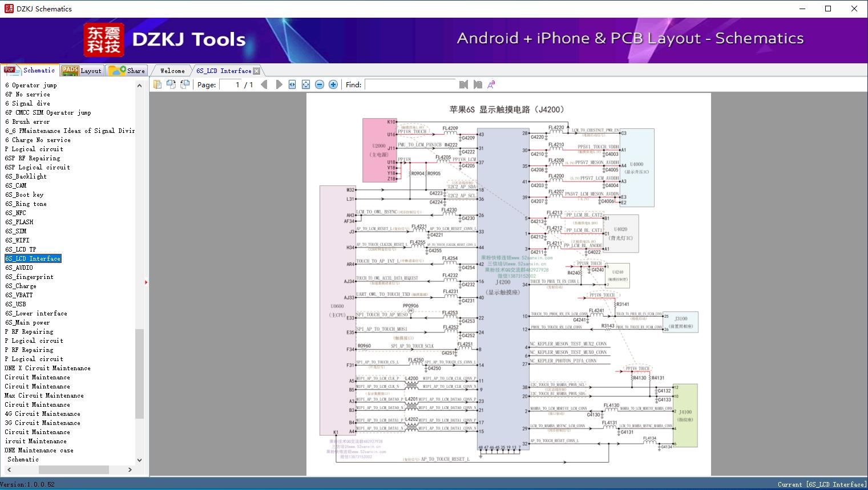
Task: Go to the previous page arrow
Action: click(x=264, y=84)
